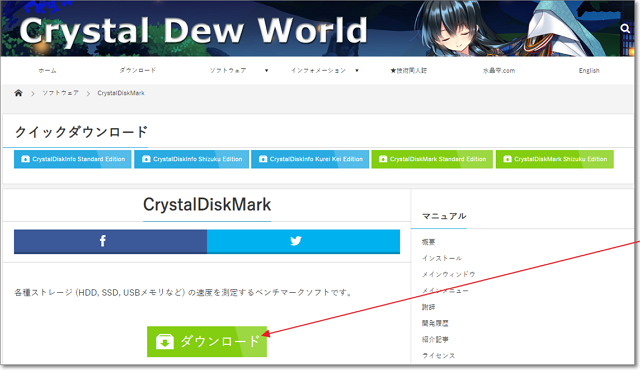Download CrystalDiskMark Standard Edition
Screen dimensions: 640x370
coord(432,159)
